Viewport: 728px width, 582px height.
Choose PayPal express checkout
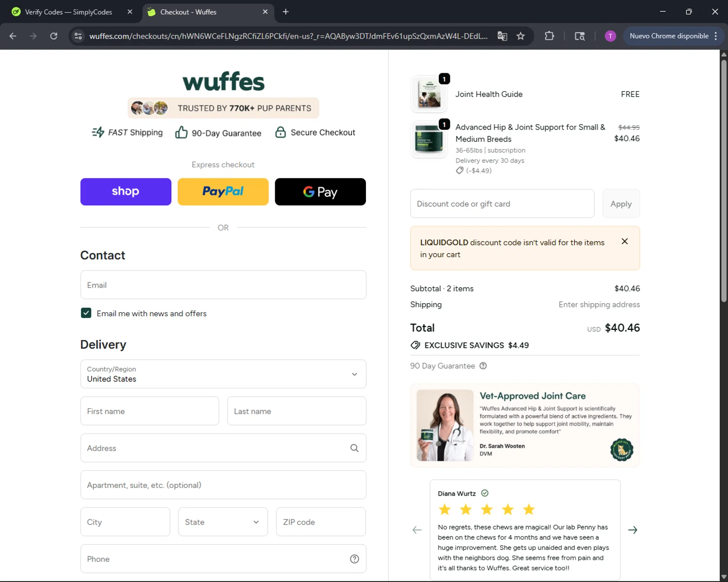223,192
